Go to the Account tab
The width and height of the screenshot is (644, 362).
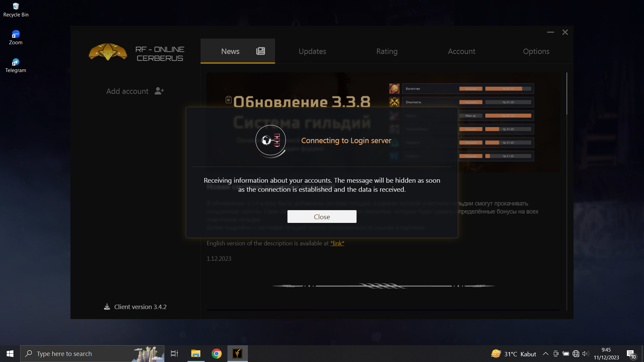click(x=462, y=51)
